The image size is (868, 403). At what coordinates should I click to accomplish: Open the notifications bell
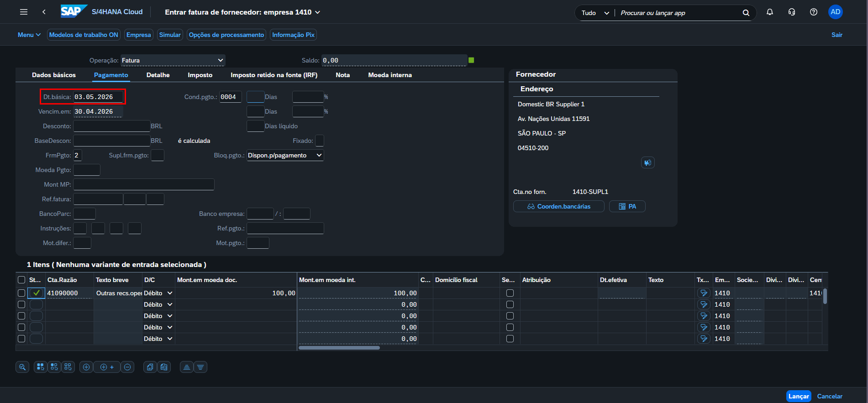pyautogui.click(x=770, y=12)
